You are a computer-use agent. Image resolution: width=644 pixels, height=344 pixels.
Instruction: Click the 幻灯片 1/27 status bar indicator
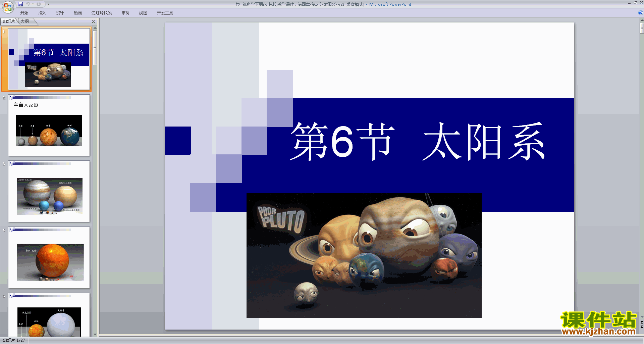[x=14, y=340]
